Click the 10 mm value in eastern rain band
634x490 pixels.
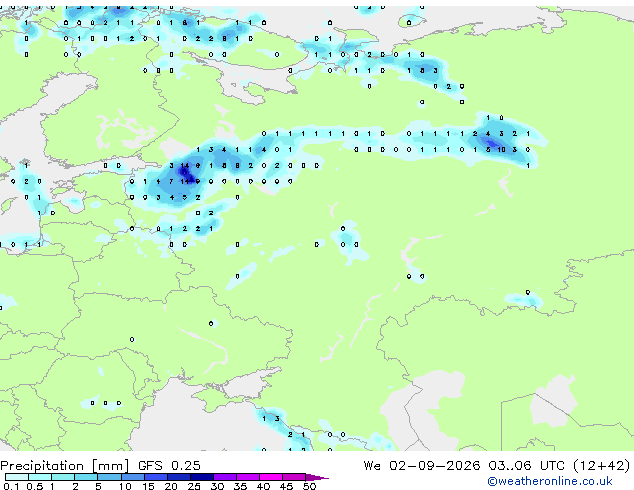pyautogui.click(x=501, y=150)
